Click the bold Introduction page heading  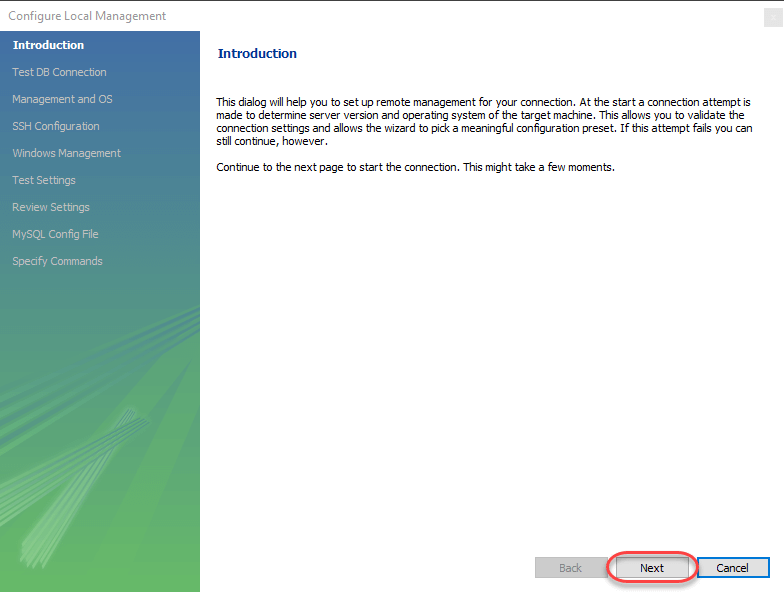pos(257,54)
